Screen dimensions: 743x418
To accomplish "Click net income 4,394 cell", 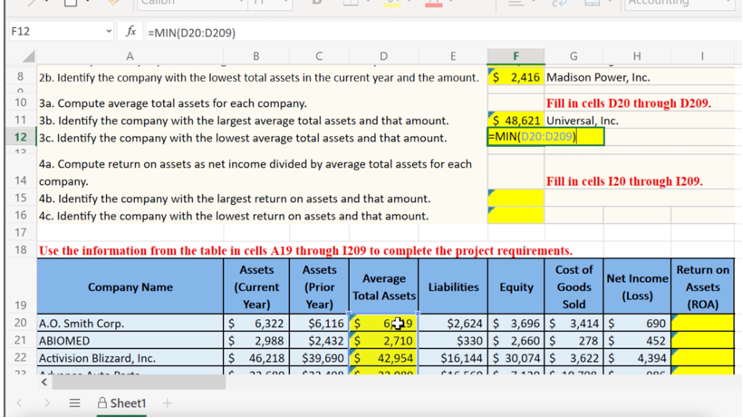I will pos(637,358).
